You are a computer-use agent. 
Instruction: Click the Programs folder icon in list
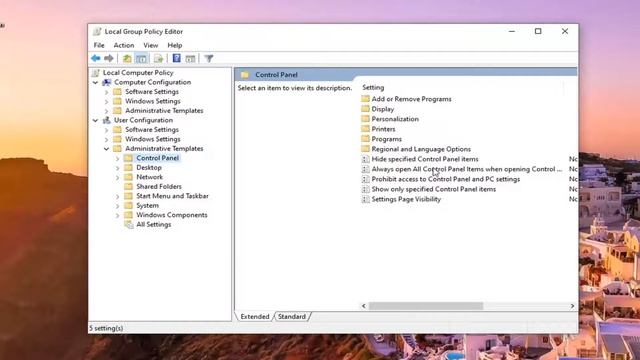tap(365, 139)
